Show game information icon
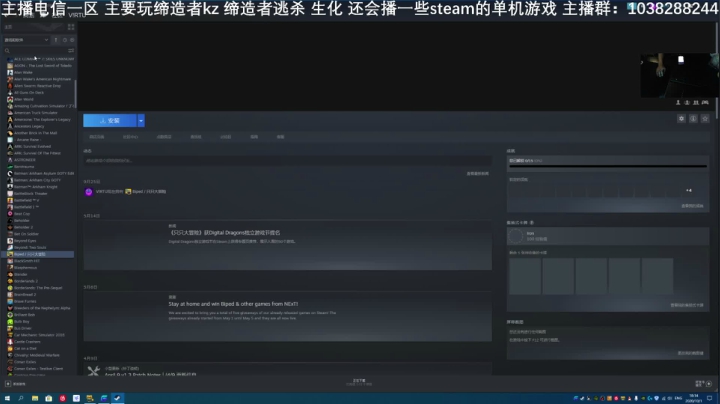 [693, 119]
